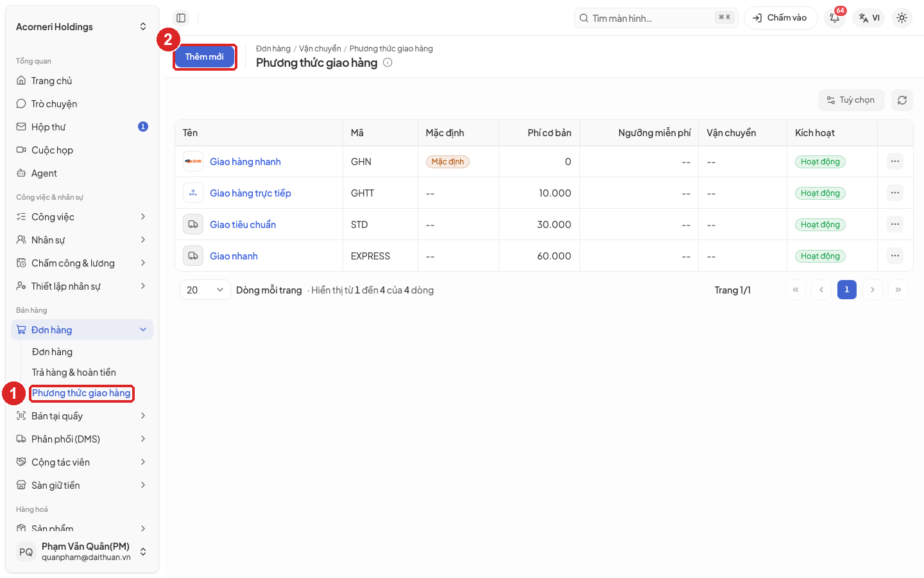Switch language via VI translate icon
924x578 pixels.
[x=869, y=18]
